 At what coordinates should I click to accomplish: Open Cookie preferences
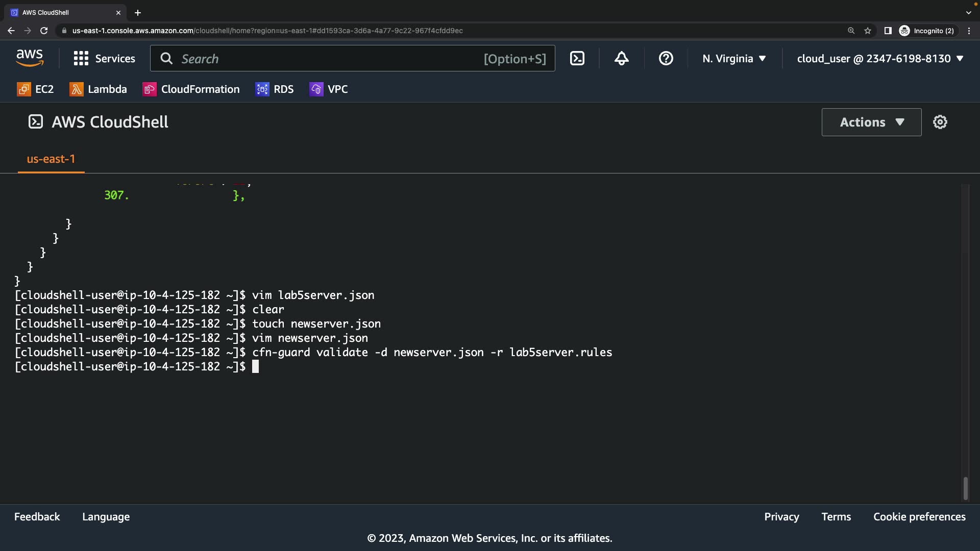pyautogui.click(x=919, y=517)
